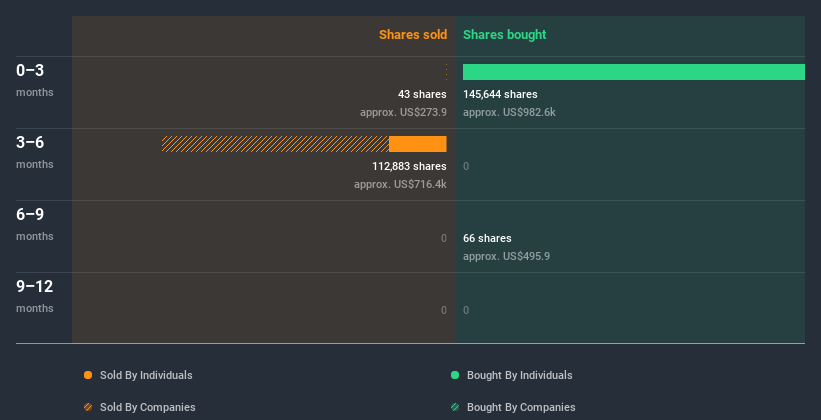
Task: Click the 0 sold value in 6–9 months
Action: click(x=444, y=238)
